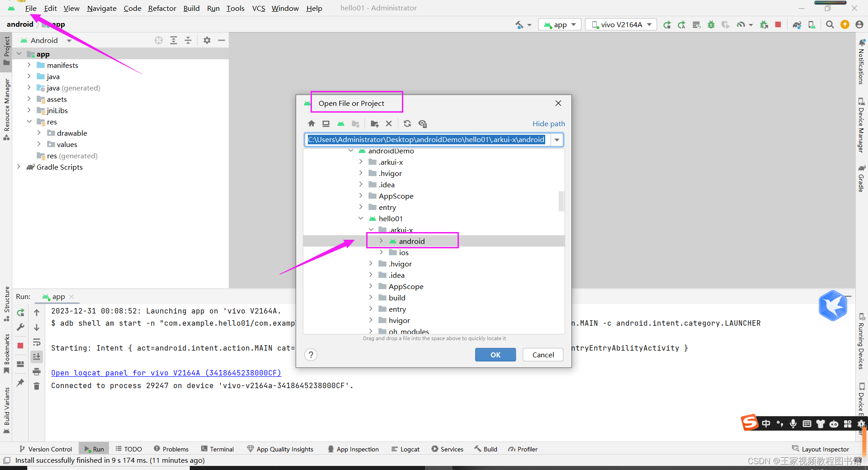
Task: Collapse hello01 folder in dialog tree
Action: tap(361, 218)
